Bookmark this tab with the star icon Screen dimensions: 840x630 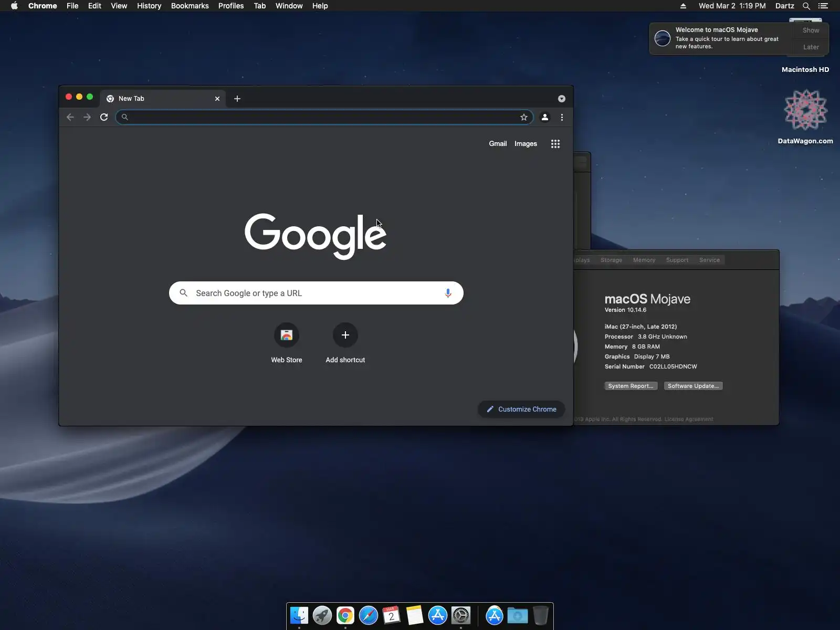[523, 117]
